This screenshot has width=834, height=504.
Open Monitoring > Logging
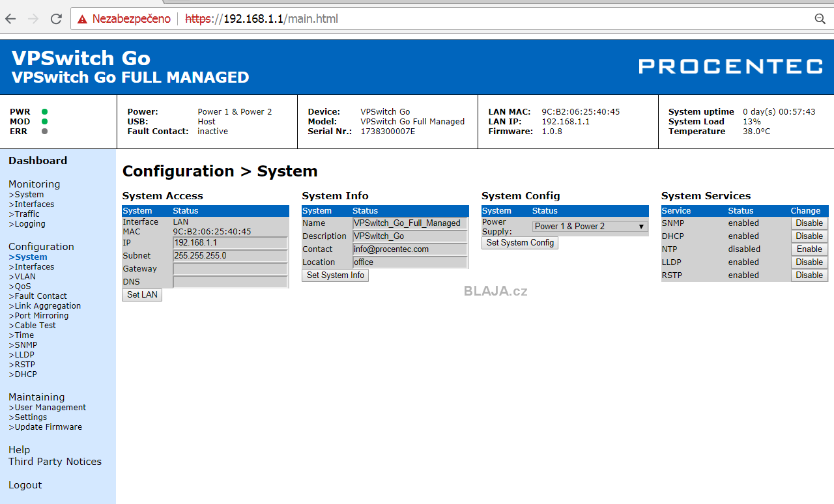[27, 224]
